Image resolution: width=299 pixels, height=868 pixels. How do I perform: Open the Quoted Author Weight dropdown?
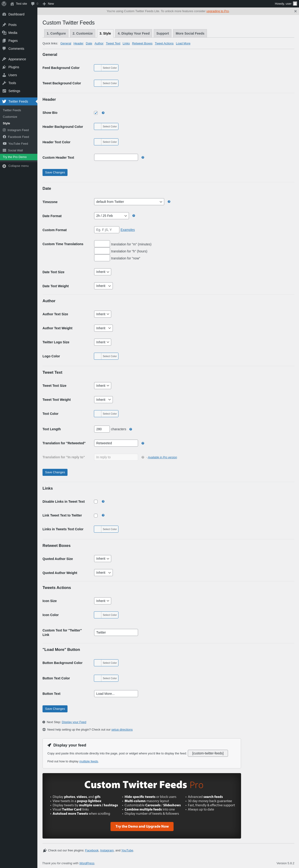click(x=103, y=573)
